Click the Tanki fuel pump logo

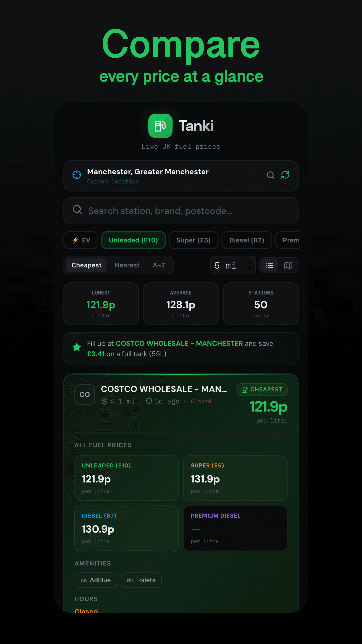(x=160, y=126)
